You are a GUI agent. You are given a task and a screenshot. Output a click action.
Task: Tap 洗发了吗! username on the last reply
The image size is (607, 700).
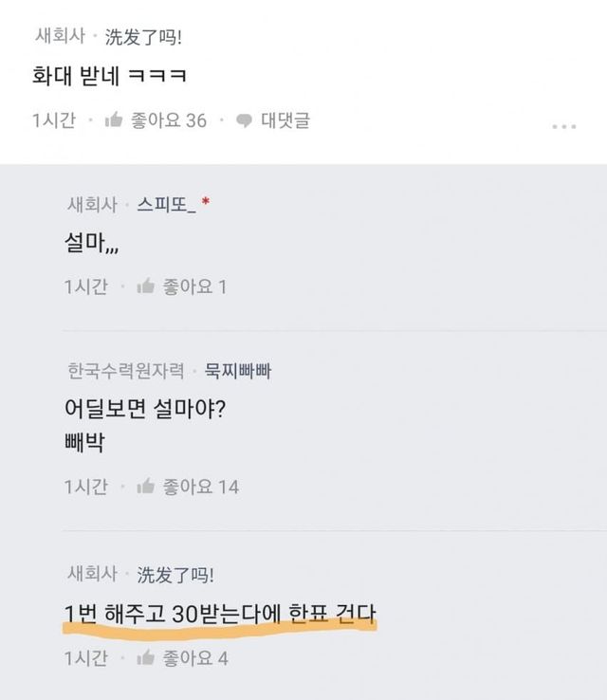[176, 574]
